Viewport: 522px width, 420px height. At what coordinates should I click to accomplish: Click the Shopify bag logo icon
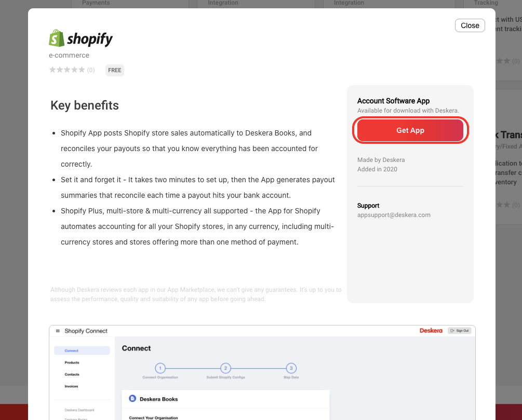[57, 38]
